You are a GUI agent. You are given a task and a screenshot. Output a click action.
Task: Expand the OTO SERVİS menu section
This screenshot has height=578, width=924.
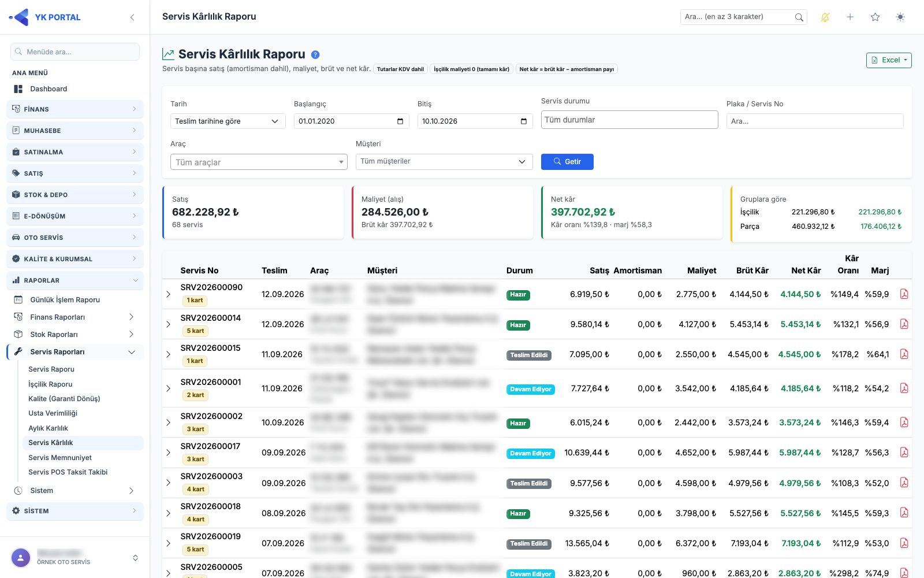tap(75, 238)
